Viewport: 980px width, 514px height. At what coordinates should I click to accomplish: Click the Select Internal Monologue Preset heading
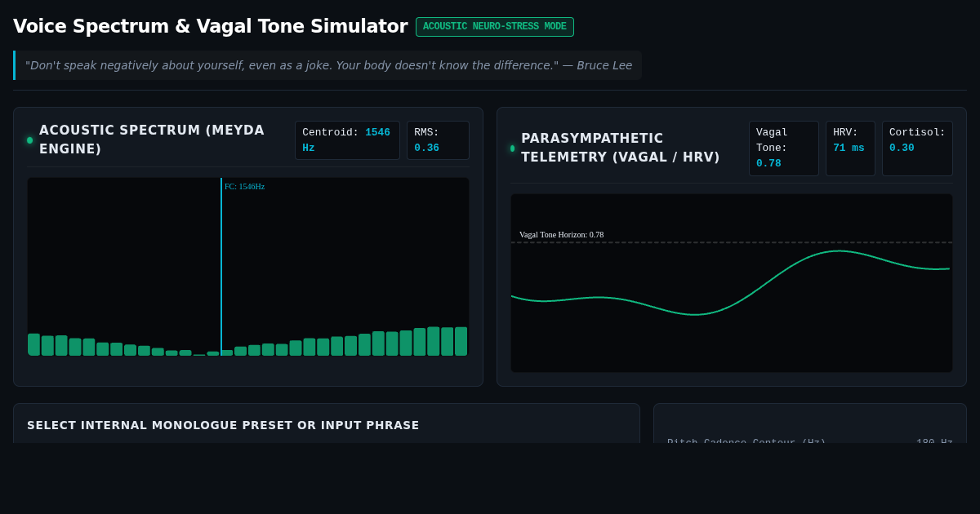pos(223,425)
